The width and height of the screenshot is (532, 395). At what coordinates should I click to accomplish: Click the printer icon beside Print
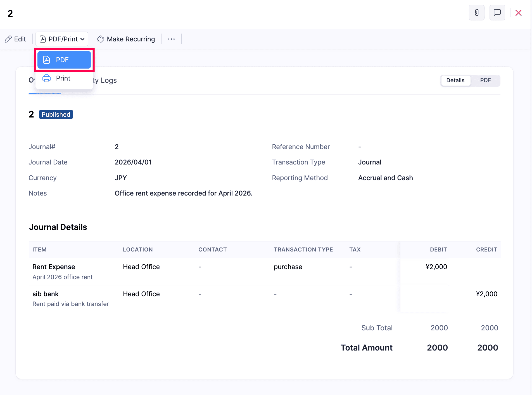pyautogui.click(x=47, y=78)
